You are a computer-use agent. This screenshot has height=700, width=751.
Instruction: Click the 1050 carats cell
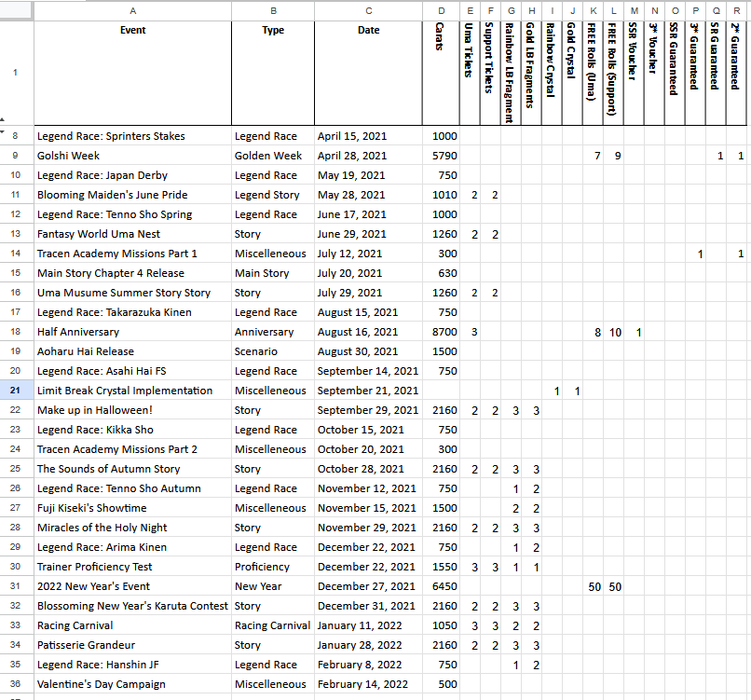tap(441, 625)
